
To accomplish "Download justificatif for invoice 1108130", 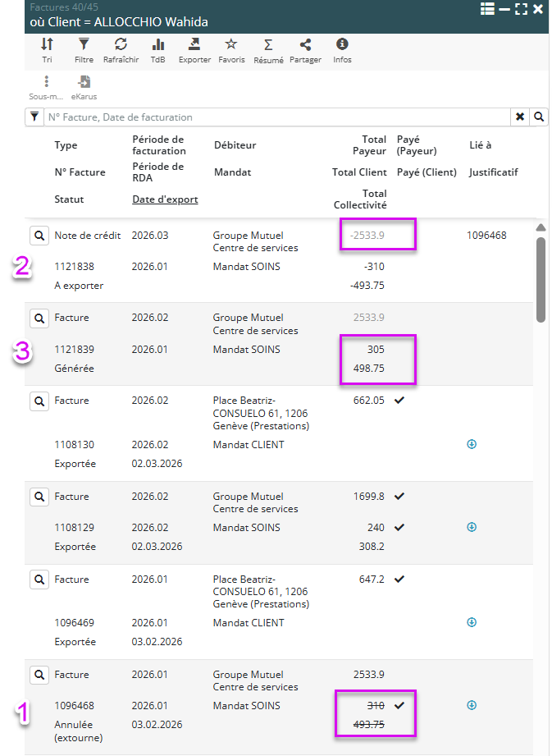I will tap(472, 445).
